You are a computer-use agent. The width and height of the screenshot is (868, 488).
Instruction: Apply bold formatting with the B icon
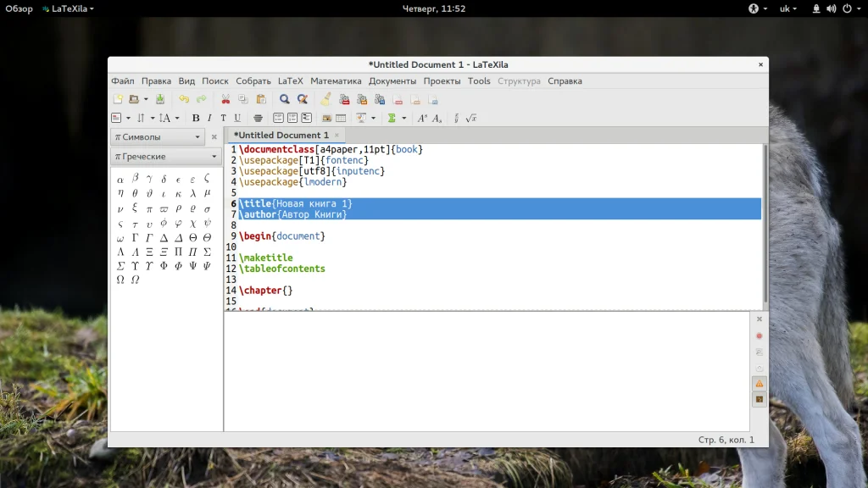[x=196, y=118]
